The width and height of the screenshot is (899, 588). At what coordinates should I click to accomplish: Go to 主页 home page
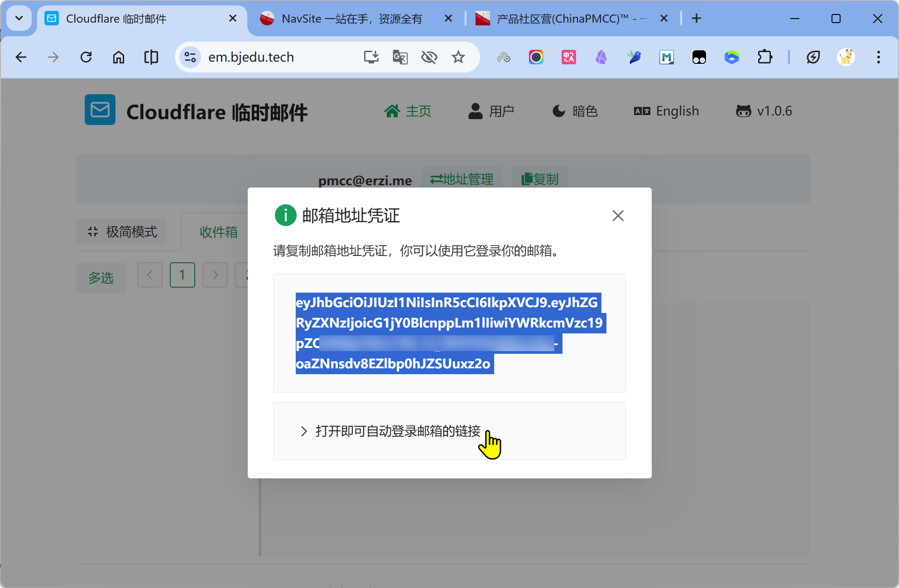(408, 111)
